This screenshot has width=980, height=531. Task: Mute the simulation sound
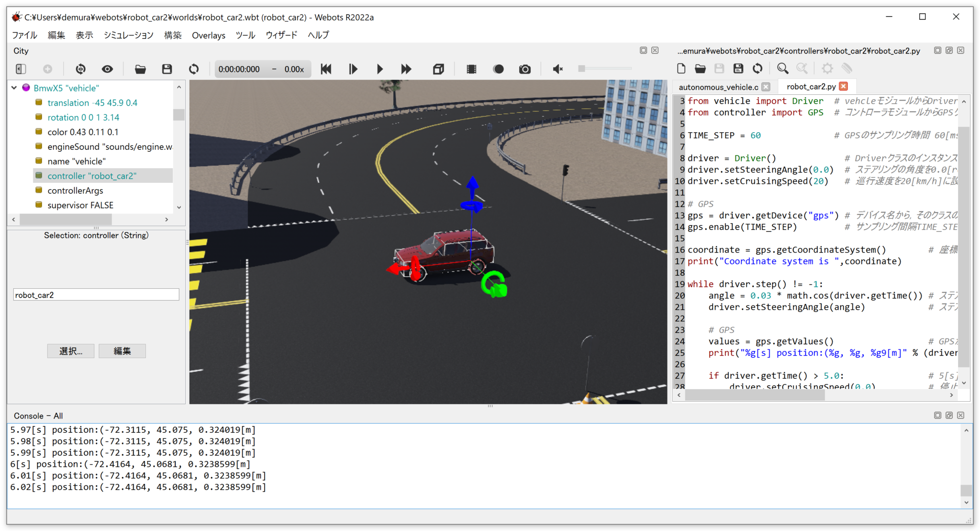point(557,69)
